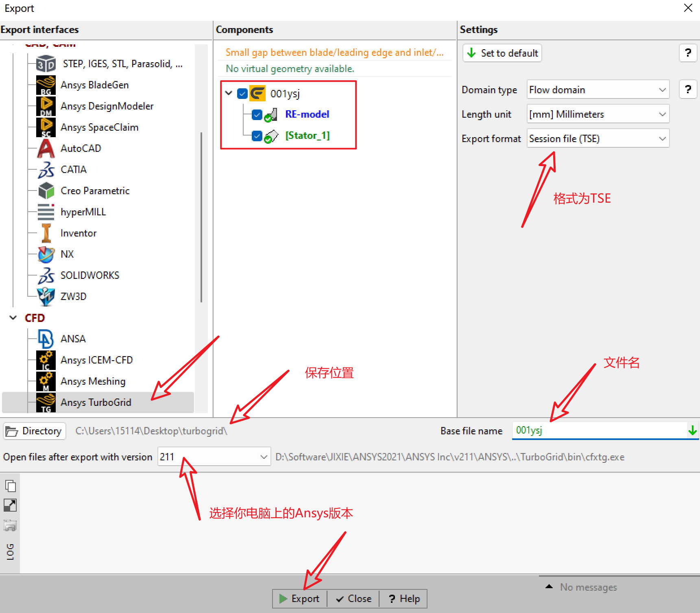Select the Ansys ICEM-CFD icon
The height and width of the screenshot is (613, 700).
click(x=46, y=360)
